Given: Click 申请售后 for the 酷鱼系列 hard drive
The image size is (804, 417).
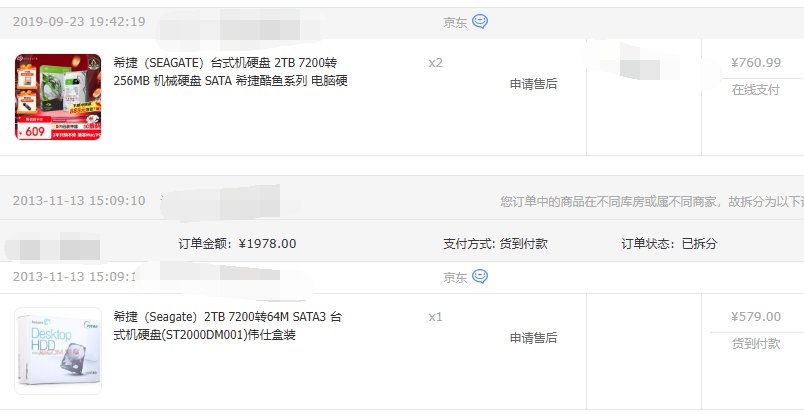Looking at the screenshot, I should tap(533, 84).
